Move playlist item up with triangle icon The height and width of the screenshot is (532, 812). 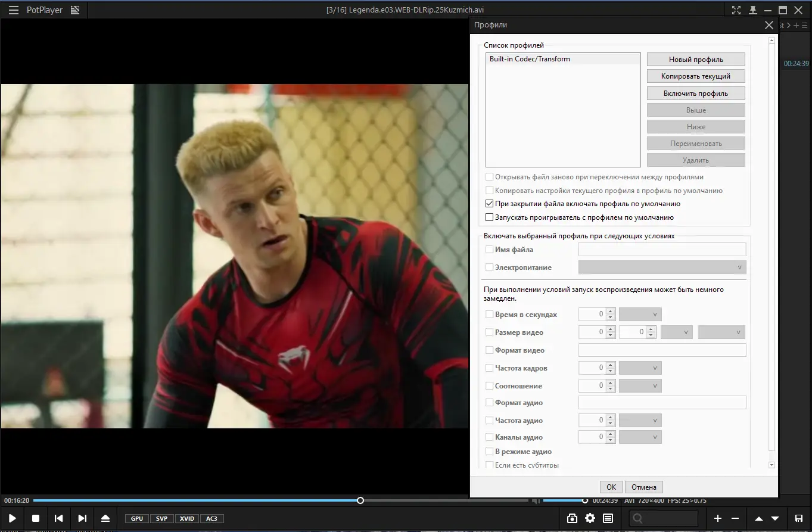click(759, 518)
